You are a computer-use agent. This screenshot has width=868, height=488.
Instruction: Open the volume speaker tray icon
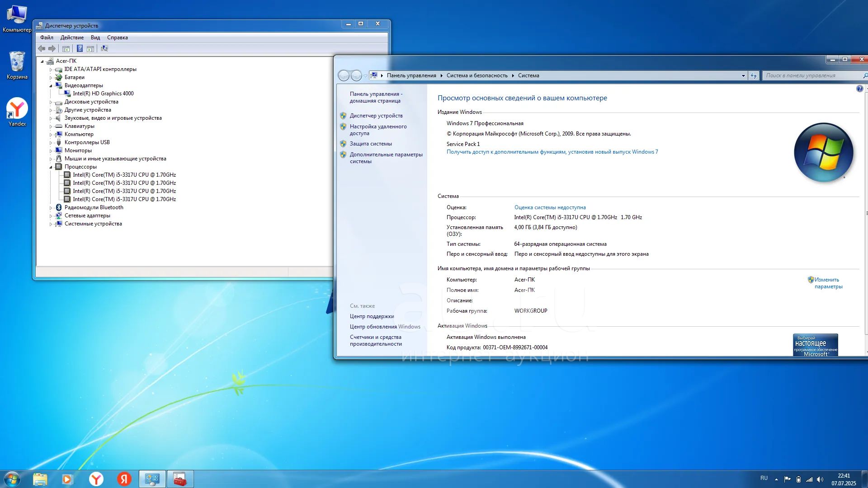pyautogui.click(x=820, y=479)
